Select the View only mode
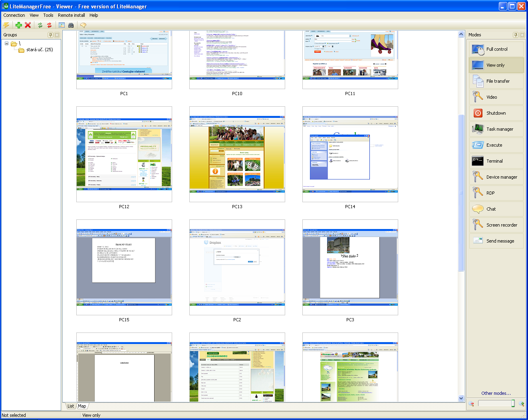Viewport: 528px width, 420px height. [x=496, y=65]
